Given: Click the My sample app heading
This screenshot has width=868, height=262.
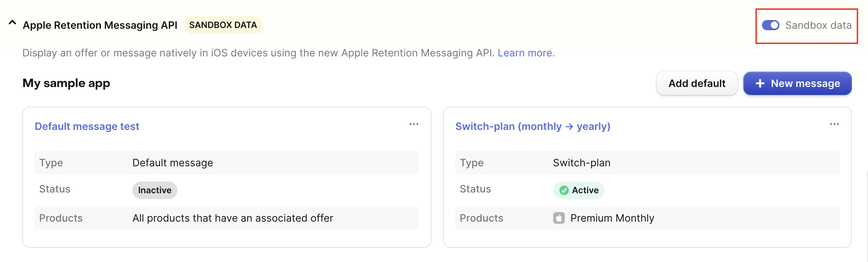Looking at the screenshot, I should coord(66,83).
